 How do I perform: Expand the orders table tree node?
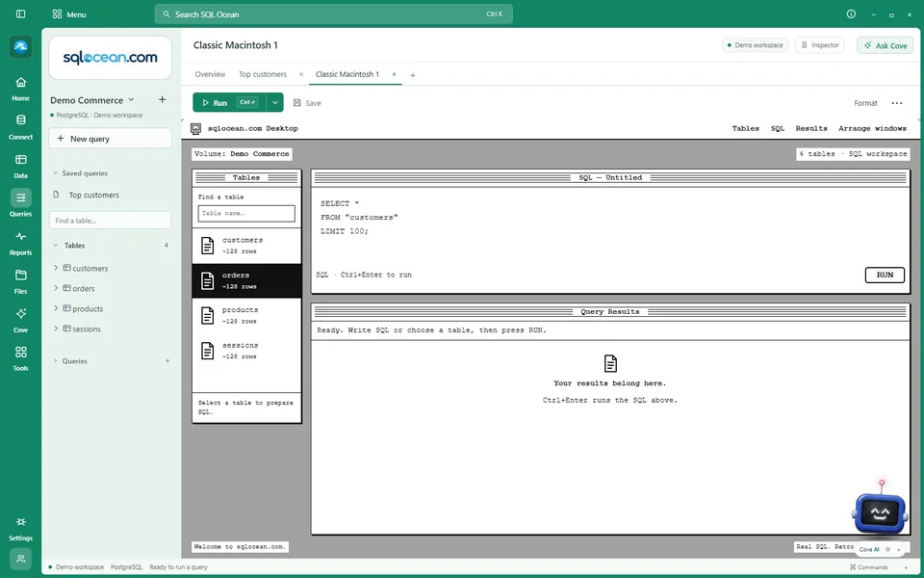click(56, 288)
